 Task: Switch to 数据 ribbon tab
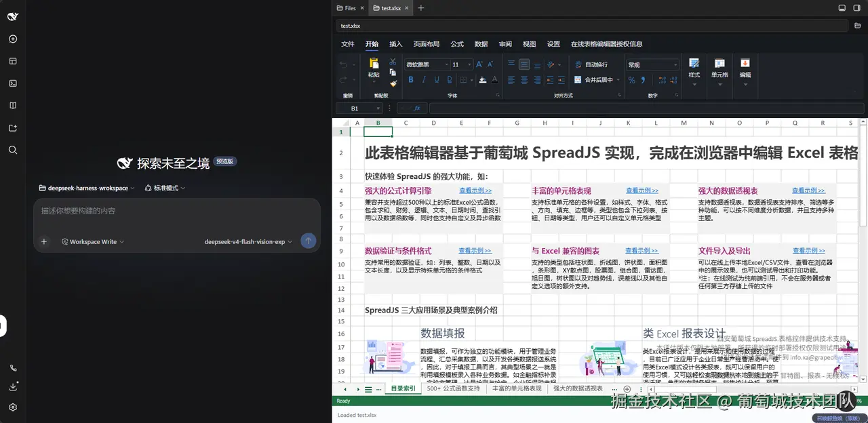[x=481, y=44]
